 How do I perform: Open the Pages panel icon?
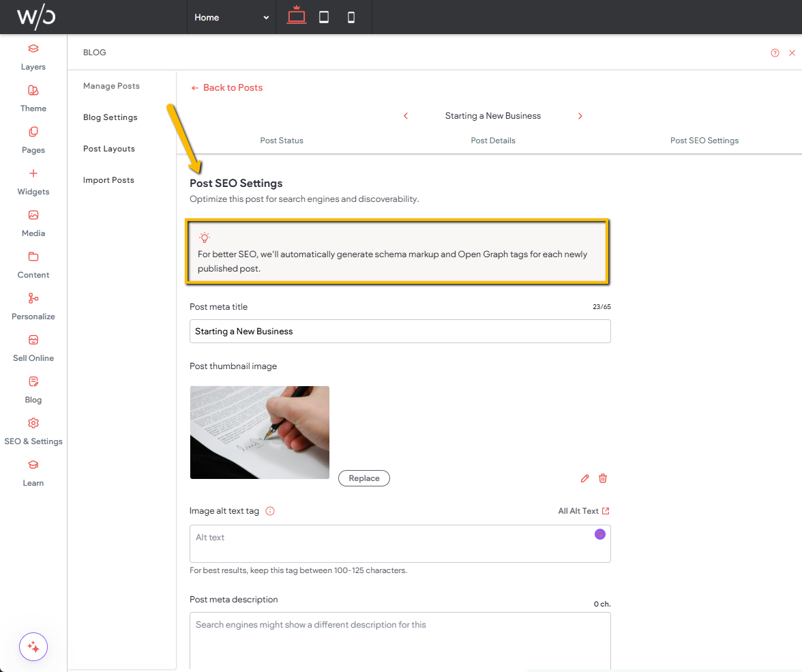pos(33,132)
